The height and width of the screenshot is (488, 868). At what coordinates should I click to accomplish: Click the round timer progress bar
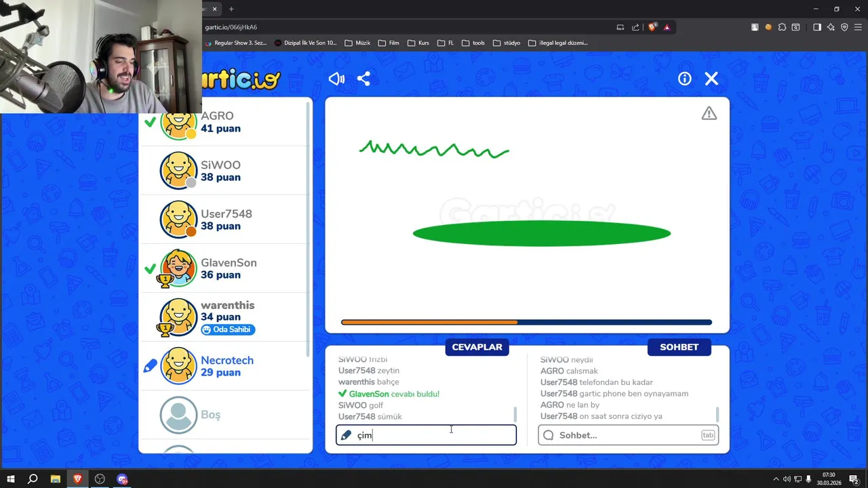[526, 323]
